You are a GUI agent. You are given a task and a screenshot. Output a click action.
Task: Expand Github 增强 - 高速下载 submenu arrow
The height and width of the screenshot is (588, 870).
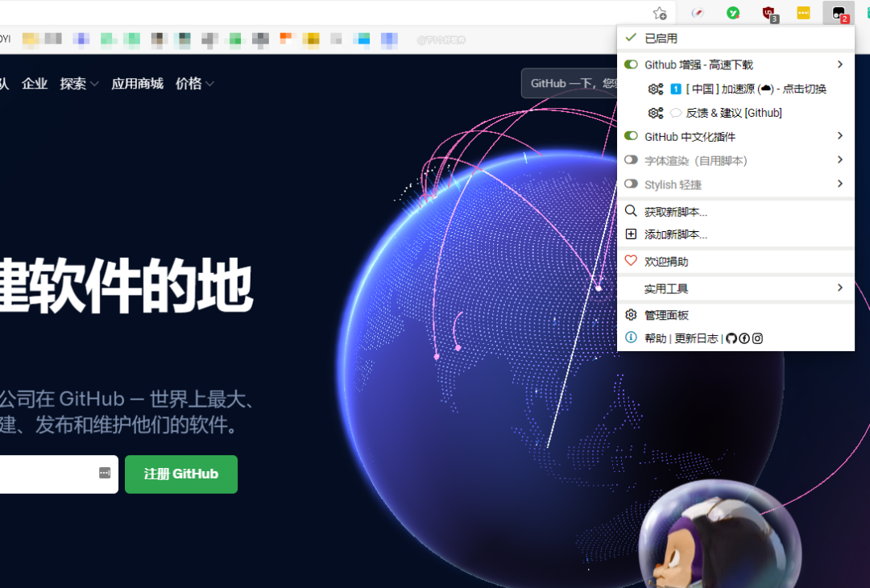tap(840, 64)
